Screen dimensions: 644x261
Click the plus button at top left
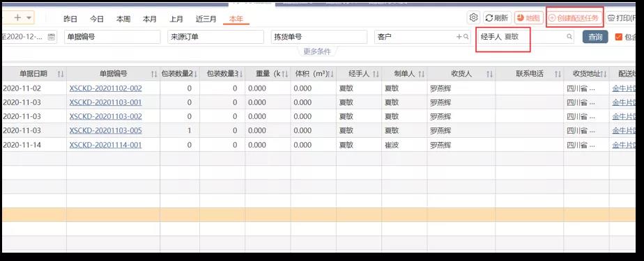pyautogui.click(x=17, y=17)
